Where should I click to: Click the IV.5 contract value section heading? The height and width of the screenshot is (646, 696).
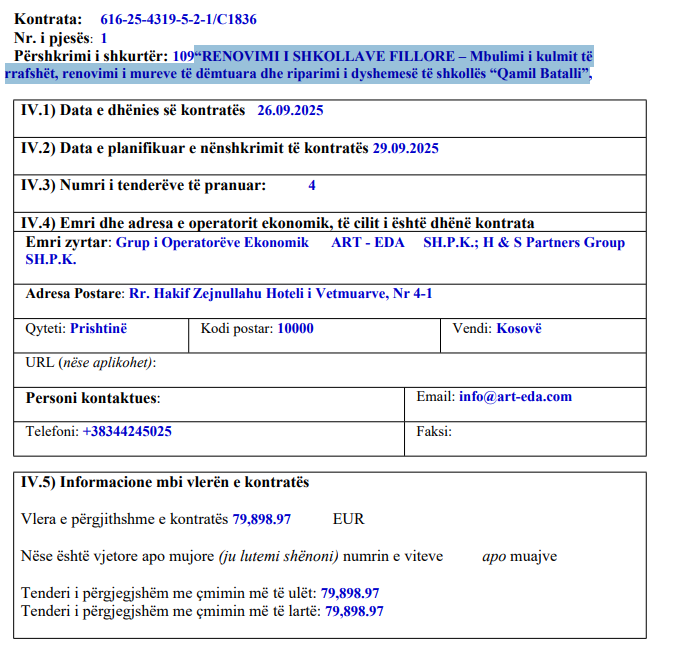point(165,482)
